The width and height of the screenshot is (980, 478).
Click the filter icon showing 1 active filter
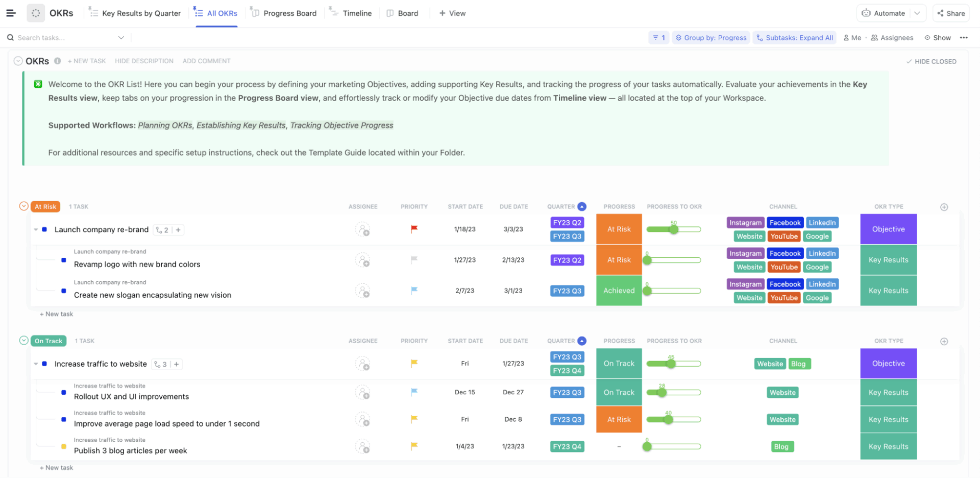tap(658, 37)
